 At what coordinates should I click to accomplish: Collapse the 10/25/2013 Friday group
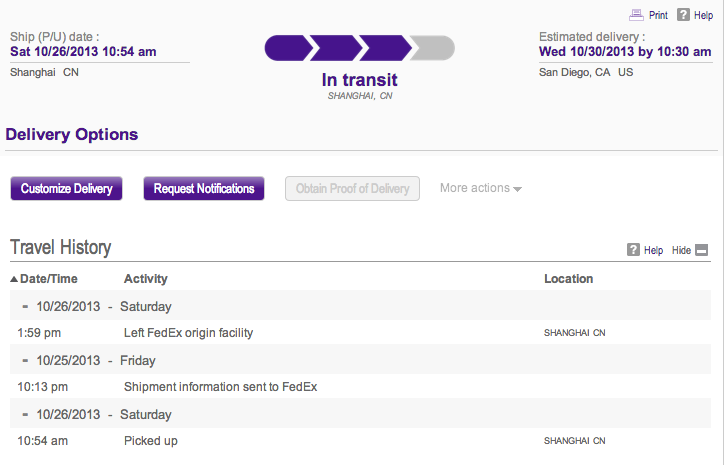click(25, 360)
